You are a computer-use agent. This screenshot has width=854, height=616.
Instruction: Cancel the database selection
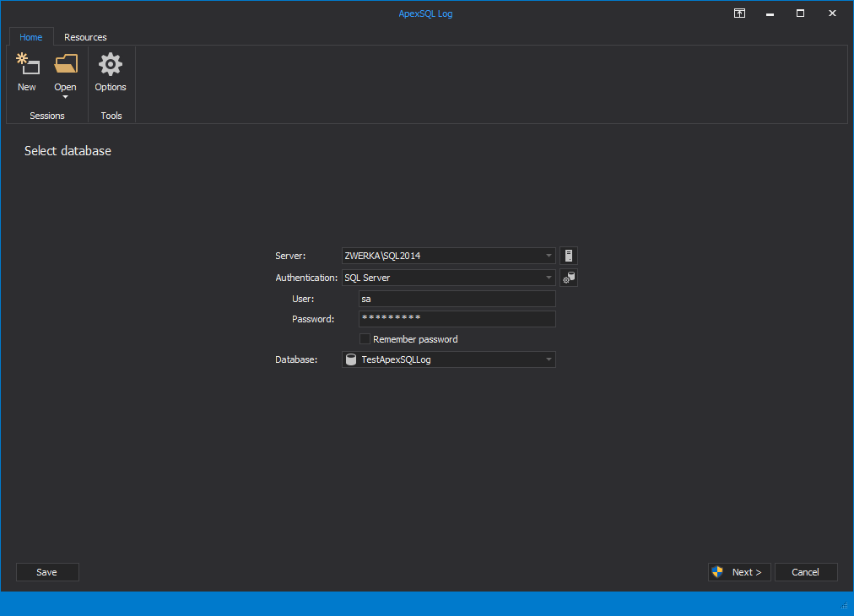point(806,571)
